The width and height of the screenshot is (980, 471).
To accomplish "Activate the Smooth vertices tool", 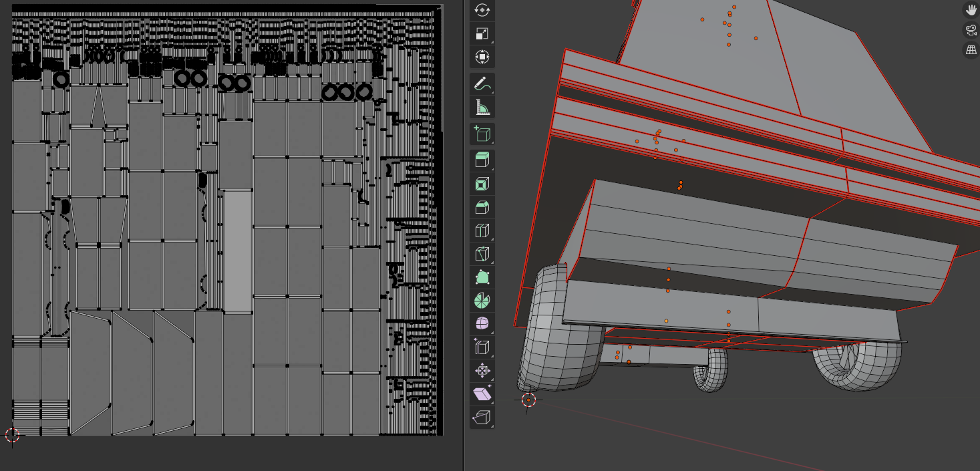I will tap(482, 324).
